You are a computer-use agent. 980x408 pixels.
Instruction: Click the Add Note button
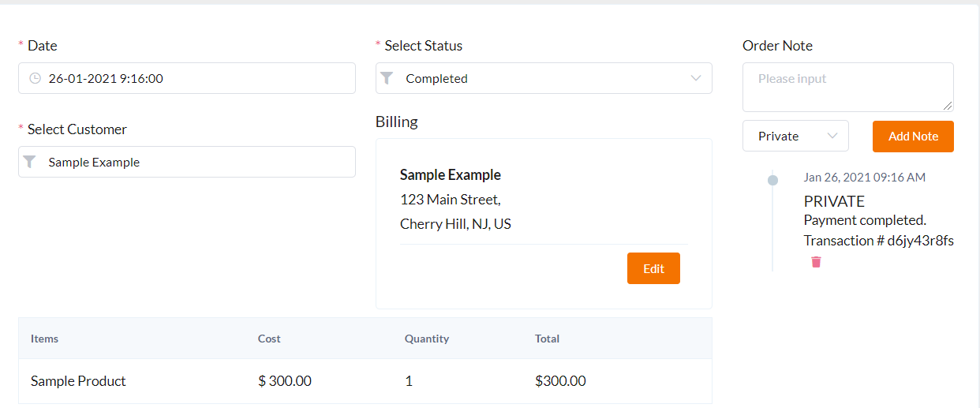pos(913,137)
